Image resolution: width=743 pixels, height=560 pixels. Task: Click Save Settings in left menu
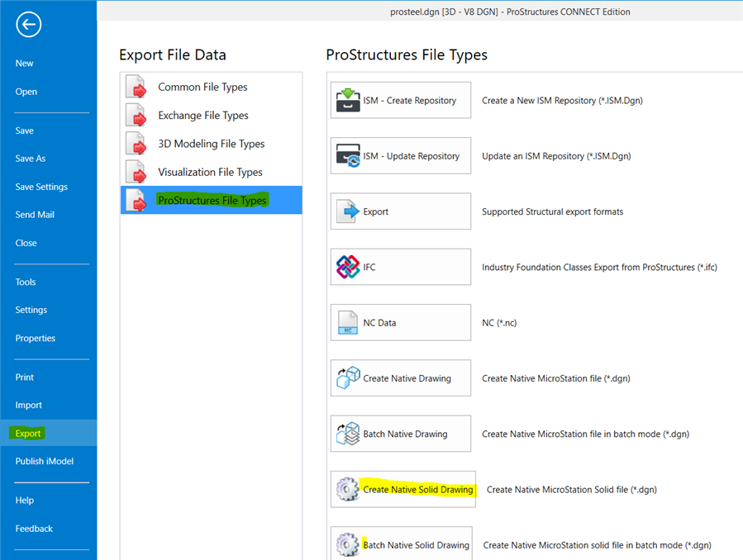click(x=41, y=187)
